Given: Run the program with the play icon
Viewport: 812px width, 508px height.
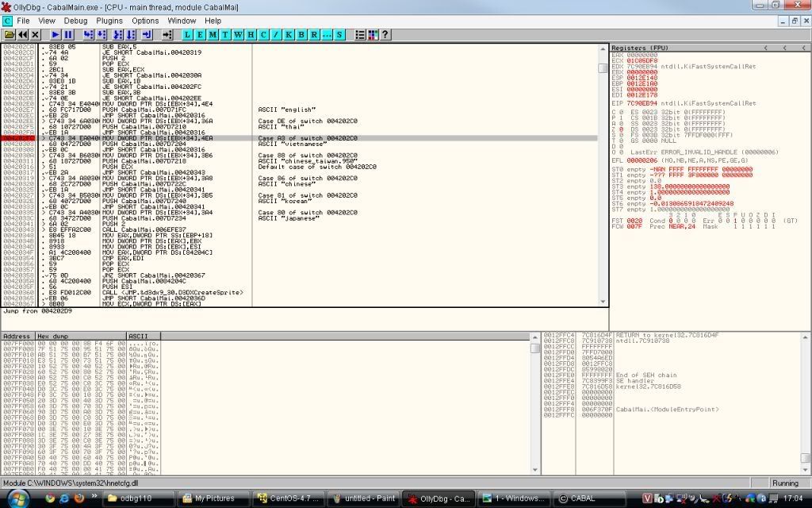Looking at the screenshot, I should coord(56,35).
